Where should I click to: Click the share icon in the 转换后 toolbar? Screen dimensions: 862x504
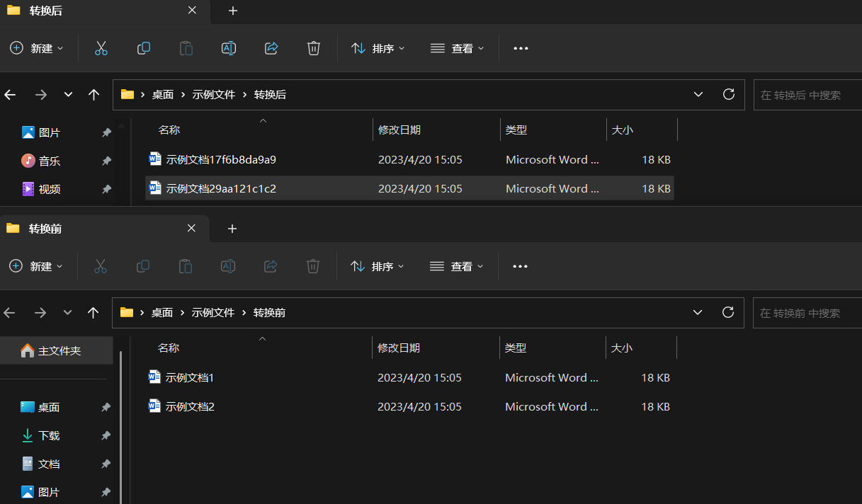(271, 48)
